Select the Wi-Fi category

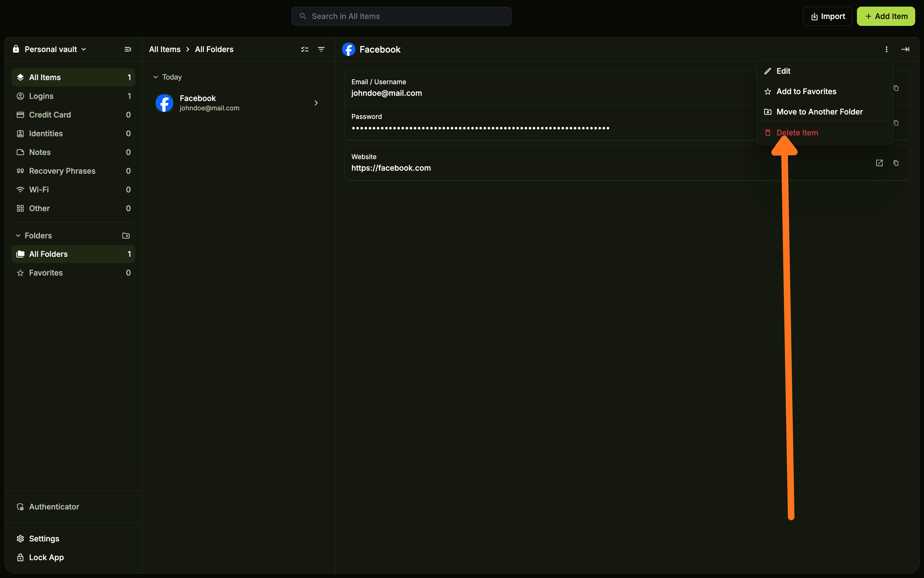click(73, 190)
